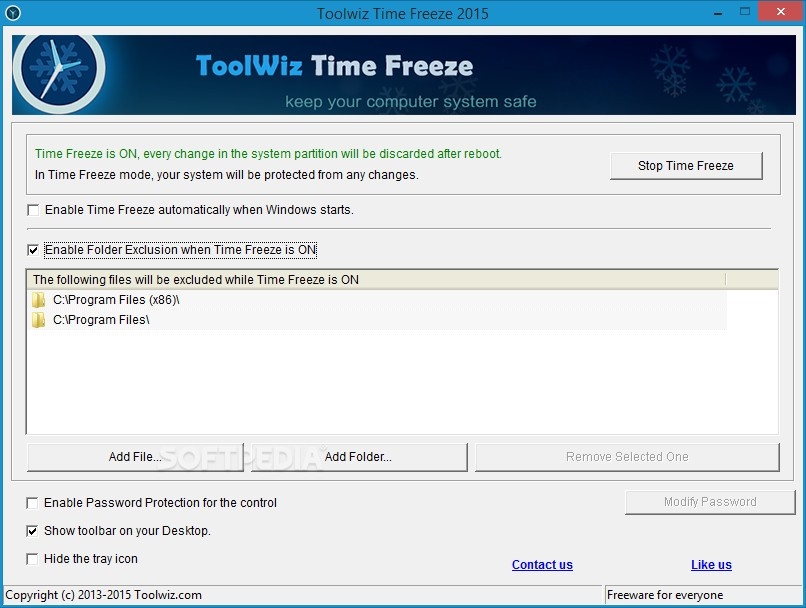Check Hide the tray icon

tap(31, 559)
